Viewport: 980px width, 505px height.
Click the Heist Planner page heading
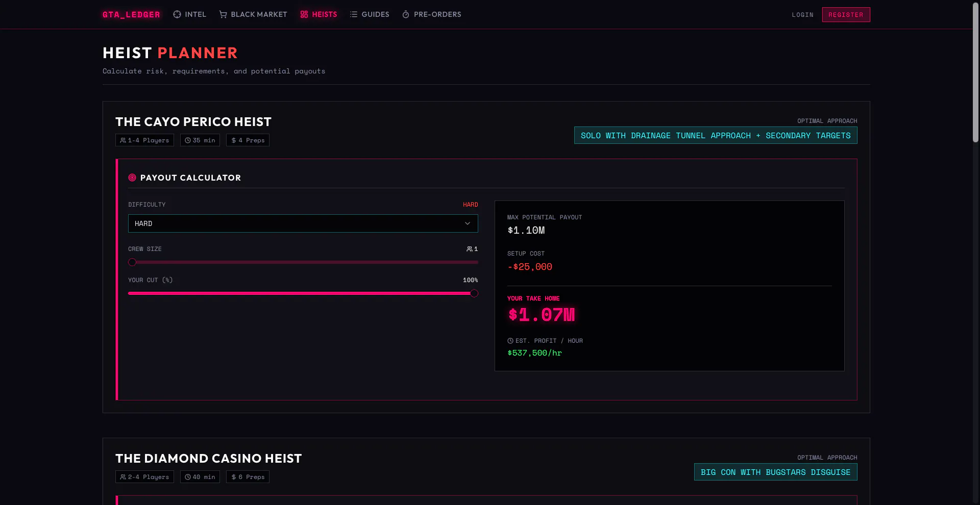(x=170, y=53)
